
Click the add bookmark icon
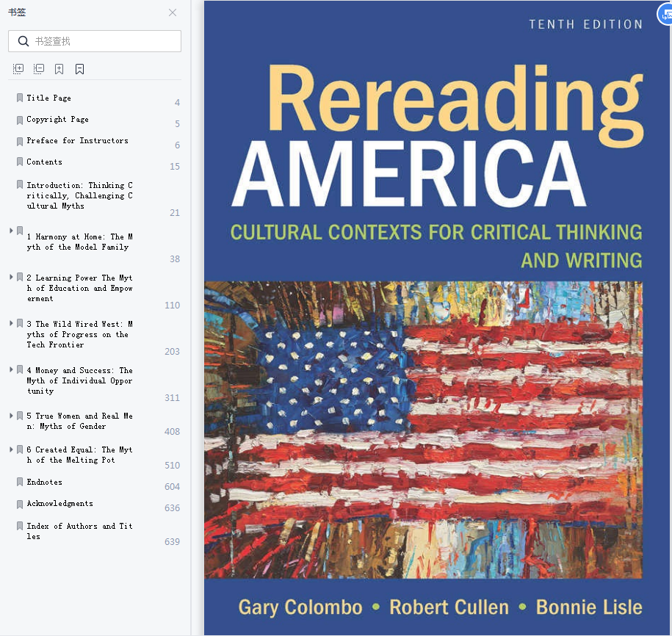(x=59, y=69)
